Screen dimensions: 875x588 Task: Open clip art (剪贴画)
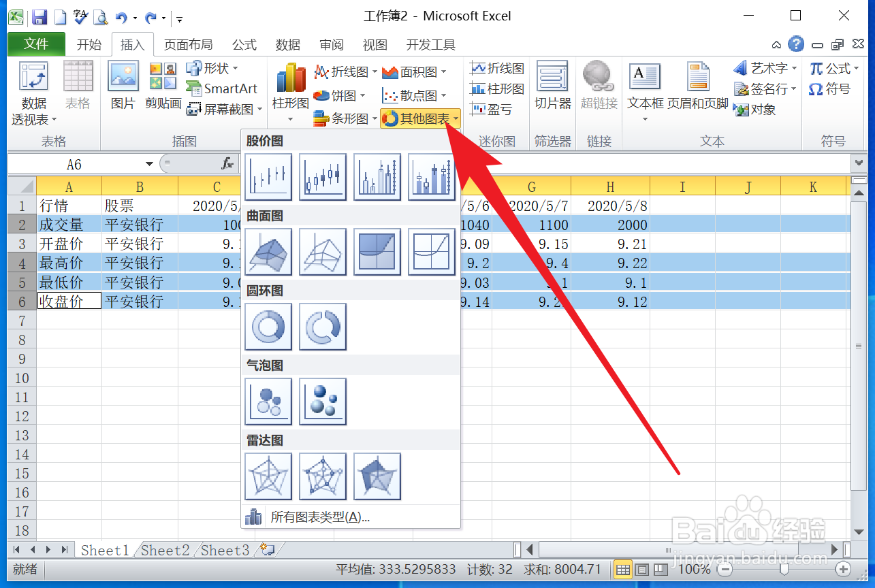(x=163, y=86)
